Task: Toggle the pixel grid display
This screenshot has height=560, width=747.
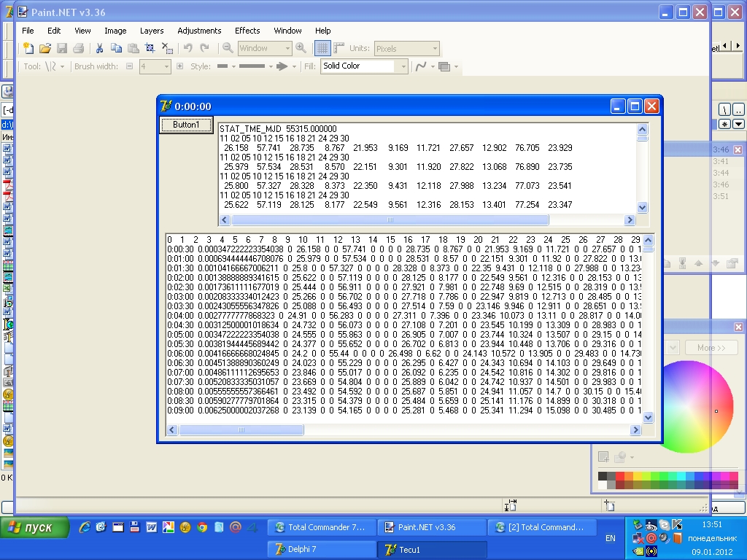Action: (x=322, y=48)
